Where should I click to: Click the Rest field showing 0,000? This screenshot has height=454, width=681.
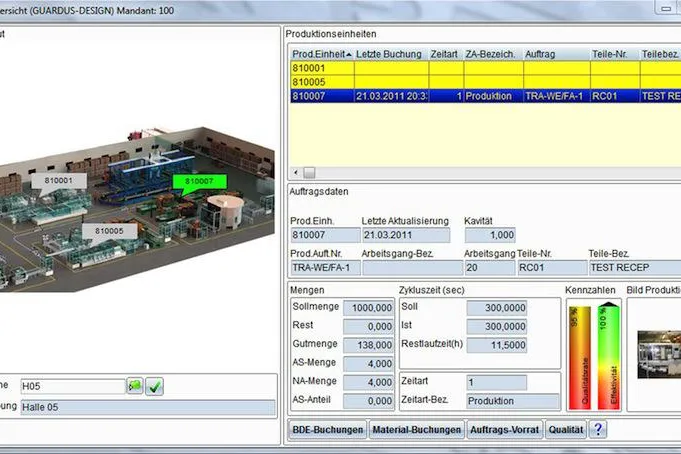point(369,326)
